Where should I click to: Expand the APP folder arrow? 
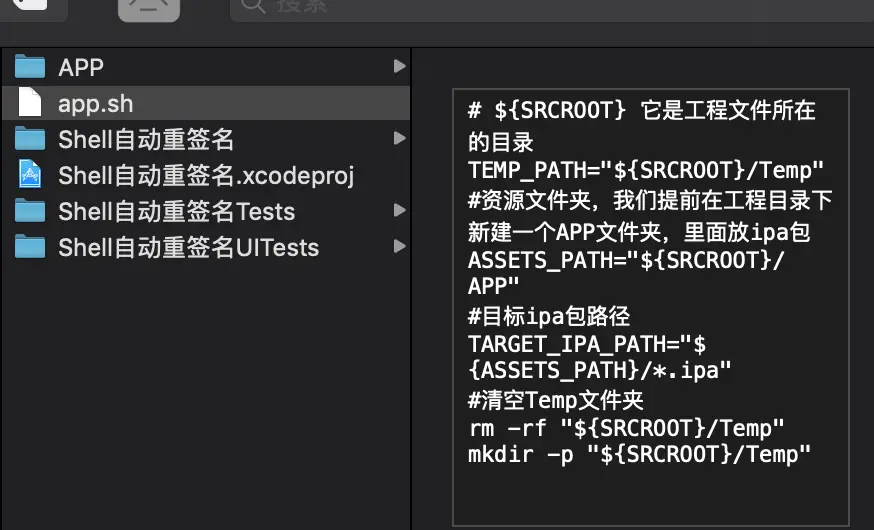399,66
